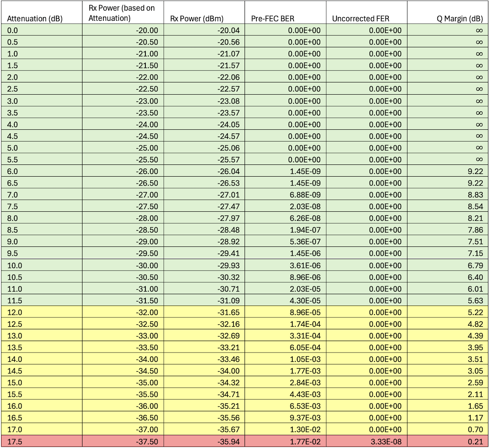This screenshot has height=448, width=490.
Task: Select the Q Margin value '0.21'
Action: click(x=448, y=442)
